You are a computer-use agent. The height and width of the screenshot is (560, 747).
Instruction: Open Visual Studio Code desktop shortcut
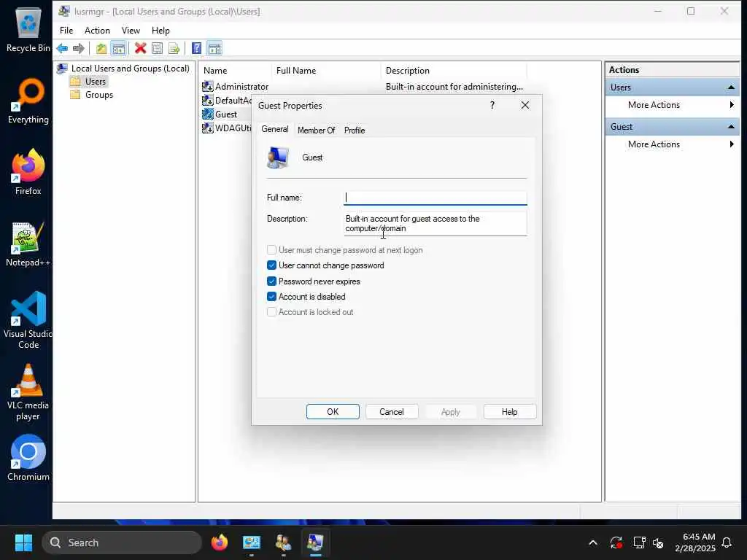pyautogui.click(x=28, y=320)
